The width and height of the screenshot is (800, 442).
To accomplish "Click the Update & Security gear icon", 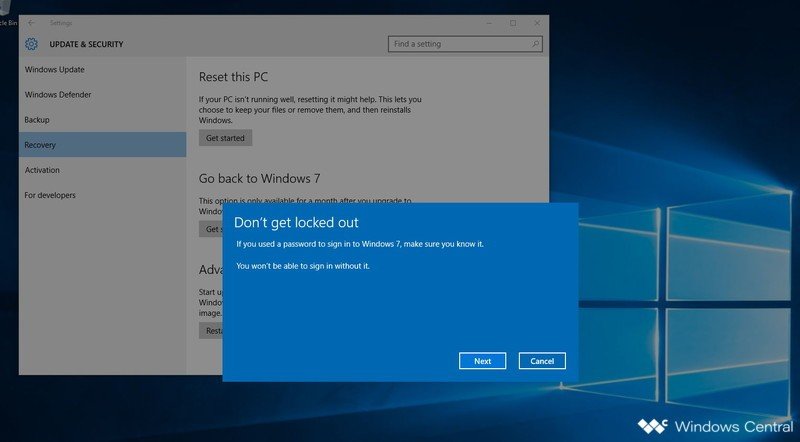I will click(x=31, y=44).
